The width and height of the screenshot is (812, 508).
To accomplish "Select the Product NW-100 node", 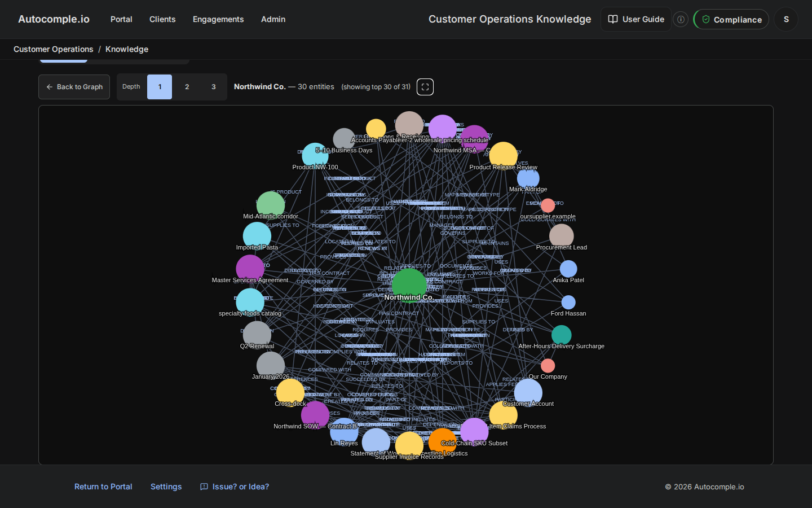I will tap(315, 156).
